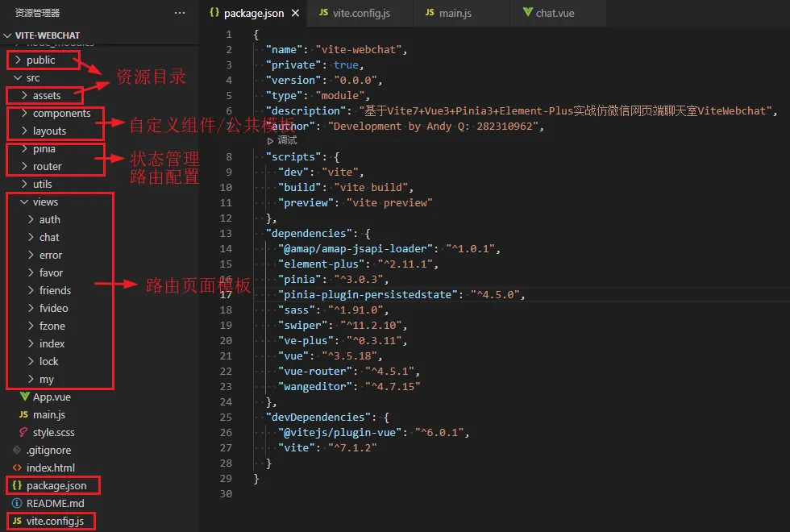This screenshot has height=532, width=790.
Task: Open the explorer more actions ellipsis icon
Action: click(x=181, y=13)
